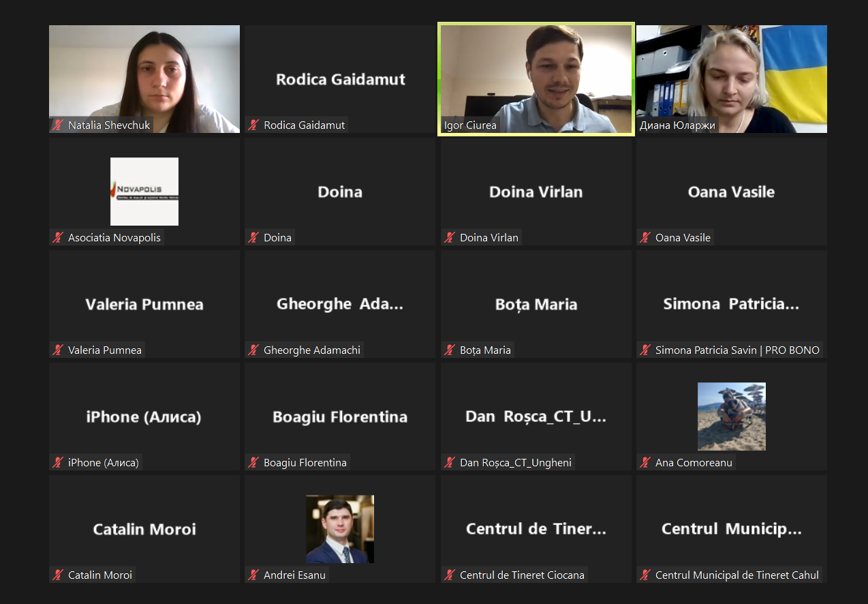The width and height of the screenshot is (868, 604).
Task: Click muted mic icon beside Simona Patricia Savin
Action: point(646,350)
